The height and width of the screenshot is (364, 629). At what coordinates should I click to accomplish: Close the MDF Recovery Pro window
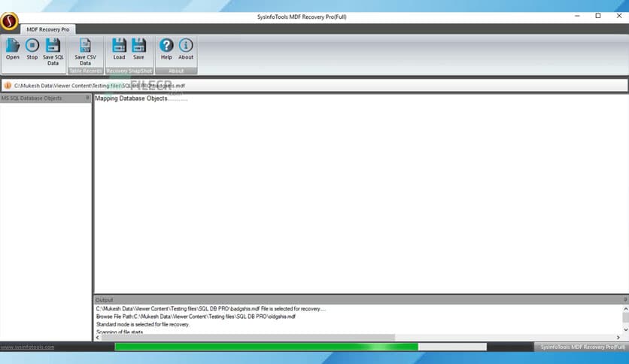(619, 16)
